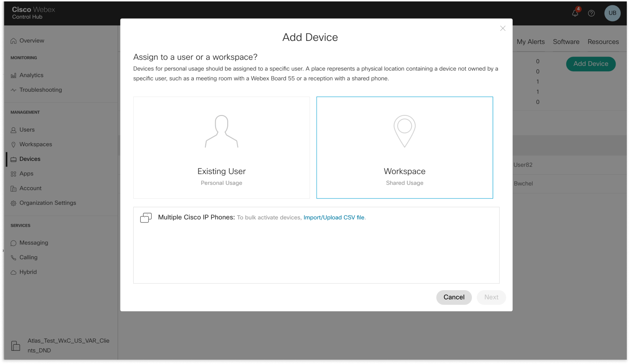Switch to the Software tab

pos(566,42)
